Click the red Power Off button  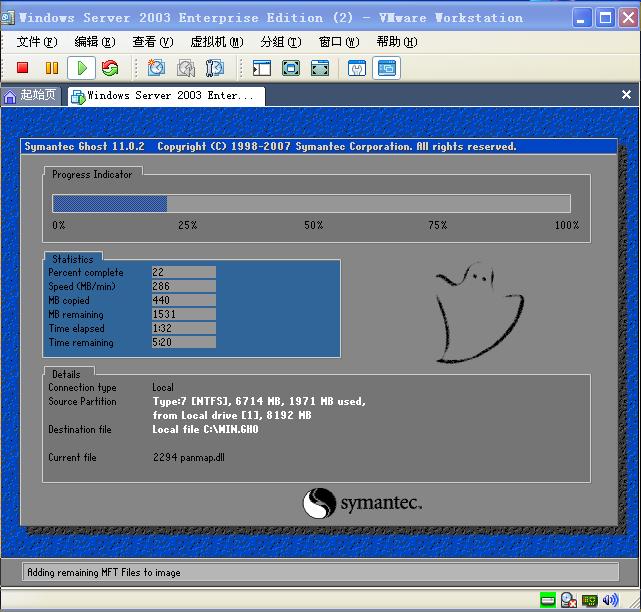point(22,68)
